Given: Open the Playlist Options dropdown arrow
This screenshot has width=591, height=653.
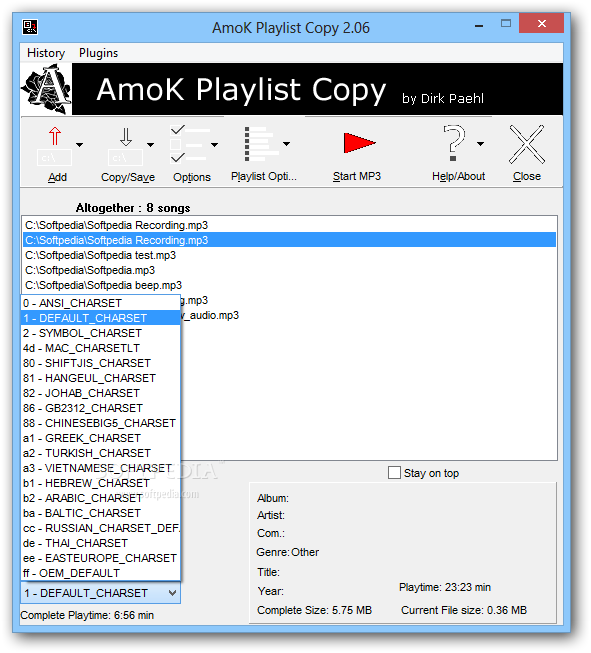Looking at the screenshot, I should [x=287, y=144].
